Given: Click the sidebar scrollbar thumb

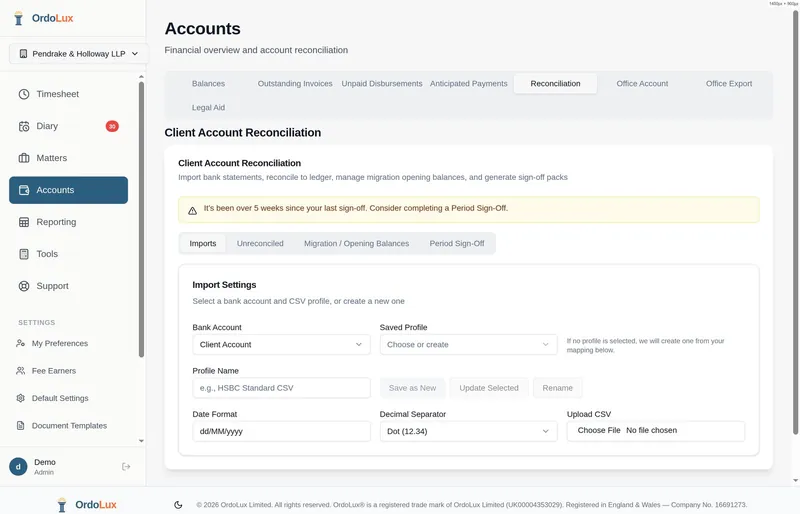Looking at the screenshot, I should point(141,219).
